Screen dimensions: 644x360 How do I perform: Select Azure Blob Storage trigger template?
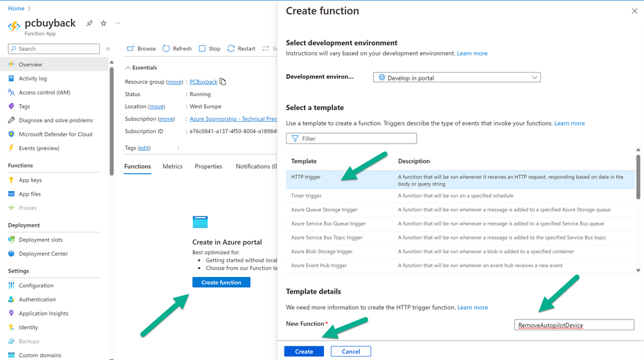coord(460,252)
